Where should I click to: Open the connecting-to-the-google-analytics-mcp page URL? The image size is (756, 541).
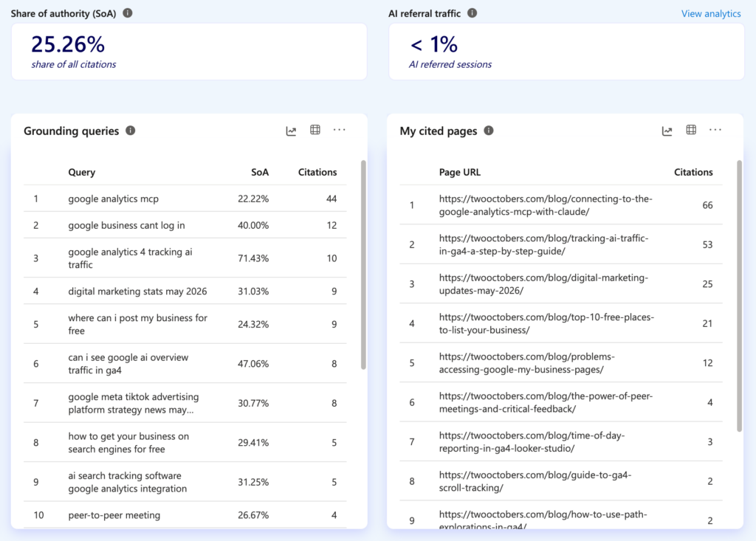point(546,205)
